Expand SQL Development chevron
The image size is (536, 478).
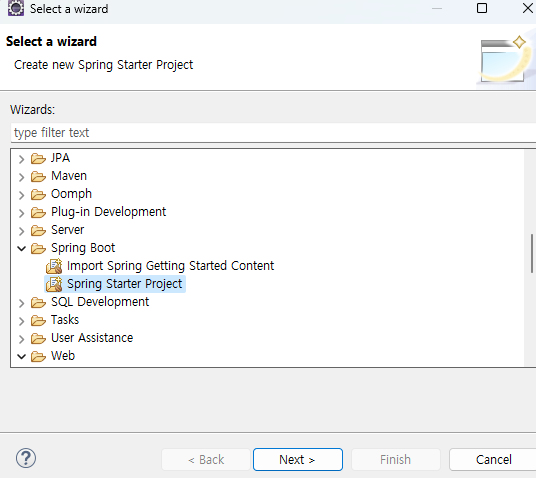coord(22,303)
